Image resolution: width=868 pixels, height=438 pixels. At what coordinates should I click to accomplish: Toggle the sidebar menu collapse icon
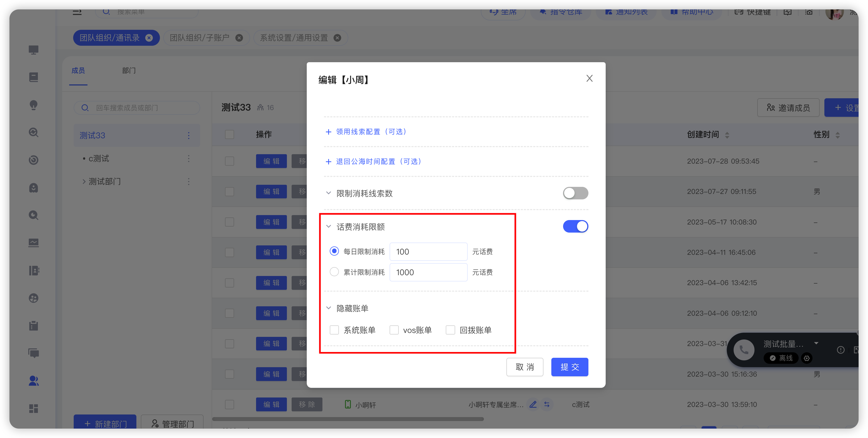(x=77, y=13)
